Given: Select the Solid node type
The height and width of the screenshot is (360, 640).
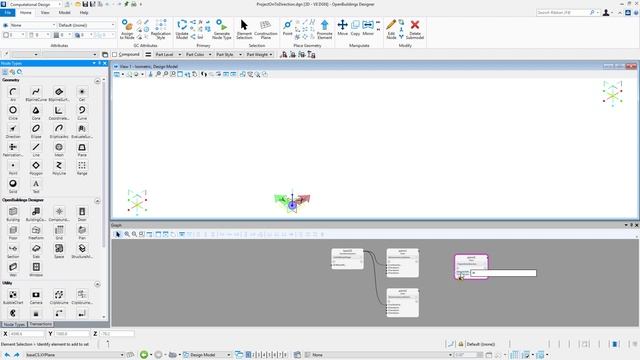Looking at the screenshot, I should [x=13, y=185].
